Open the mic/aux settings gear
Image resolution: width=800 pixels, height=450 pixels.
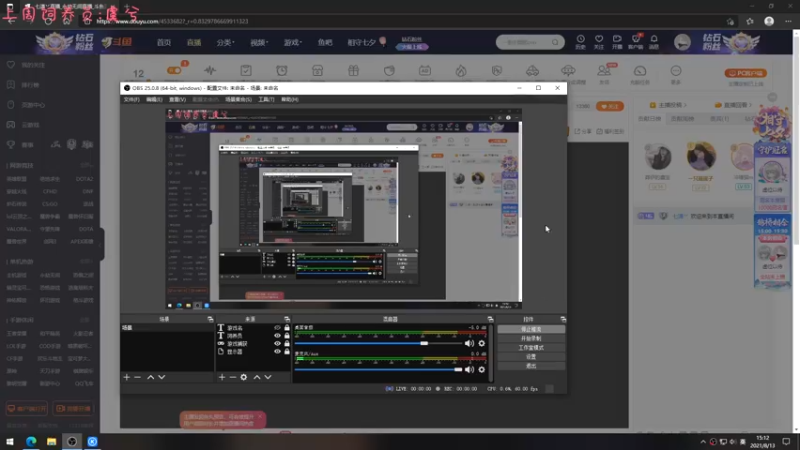coord(482,369)
